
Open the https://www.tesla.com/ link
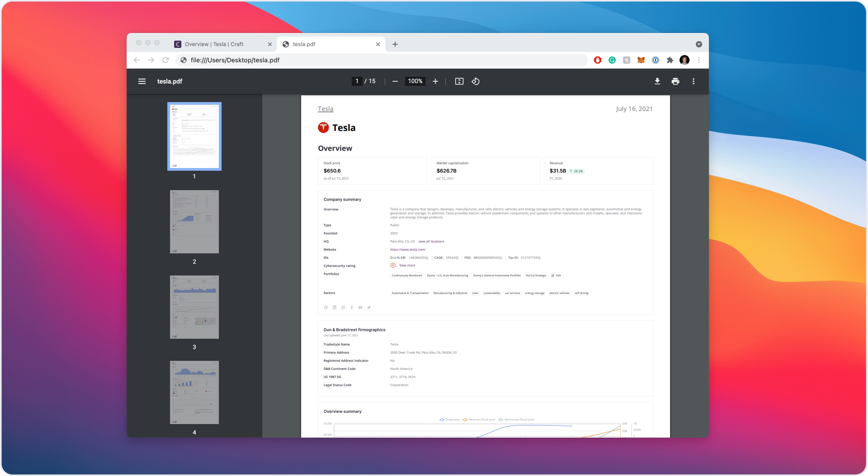(x=408, y=250)
